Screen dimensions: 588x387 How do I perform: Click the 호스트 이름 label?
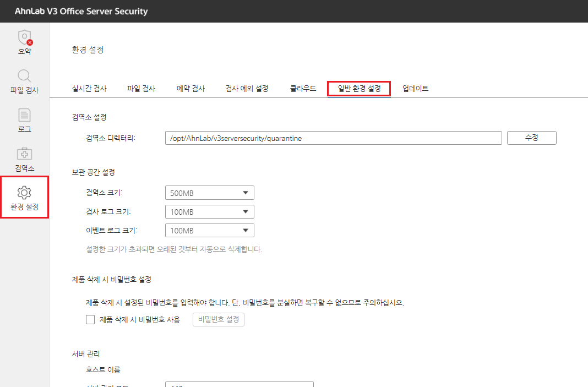[103, 369]
